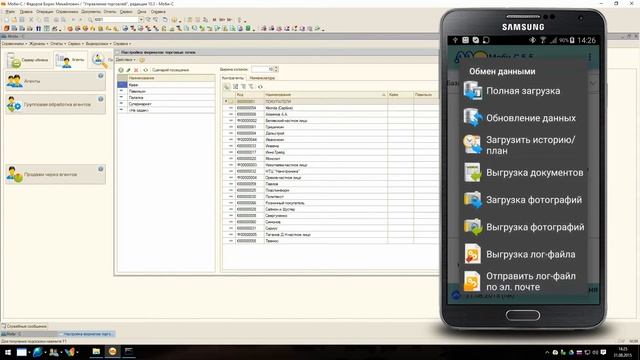This screenshot has height=360, width=640.
Task: Increase Ширина колонок with the spinner up arrow
Action: (x=276, y=68)
